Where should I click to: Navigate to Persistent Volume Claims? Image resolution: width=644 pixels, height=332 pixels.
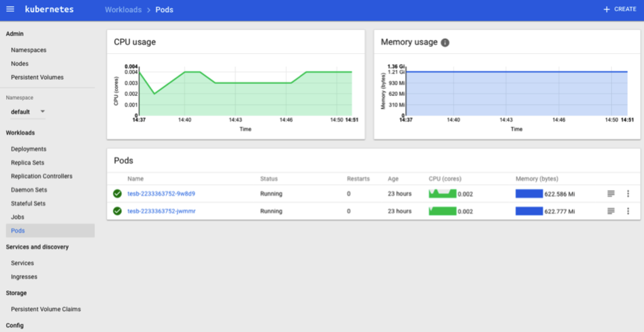(x=46, y=309)
